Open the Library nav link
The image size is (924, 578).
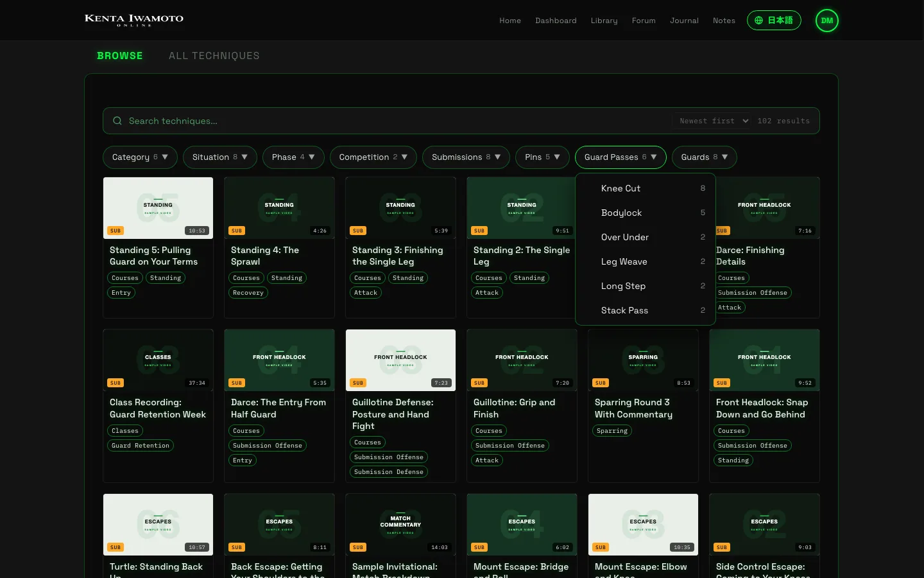click(604, 21)
